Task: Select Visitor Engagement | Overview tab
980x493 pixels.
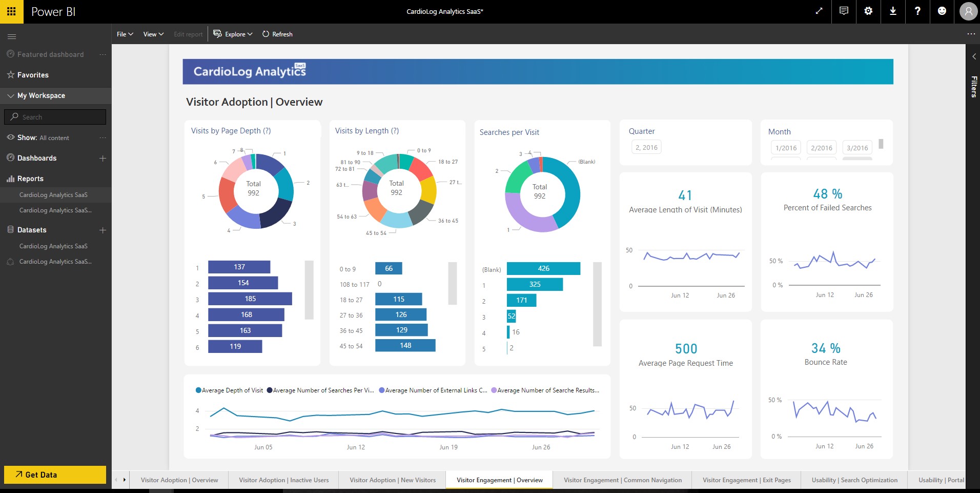Action: (500, 480)
